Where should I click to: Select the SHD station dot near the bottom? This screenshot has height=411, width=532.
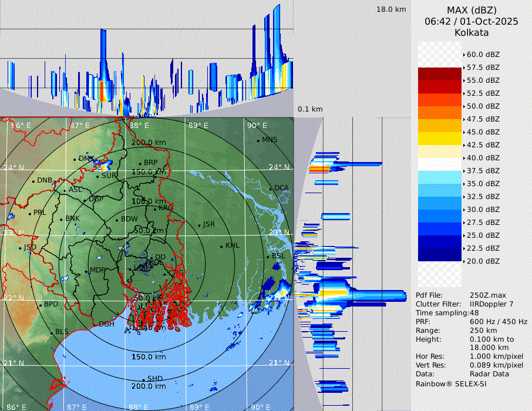143,379
